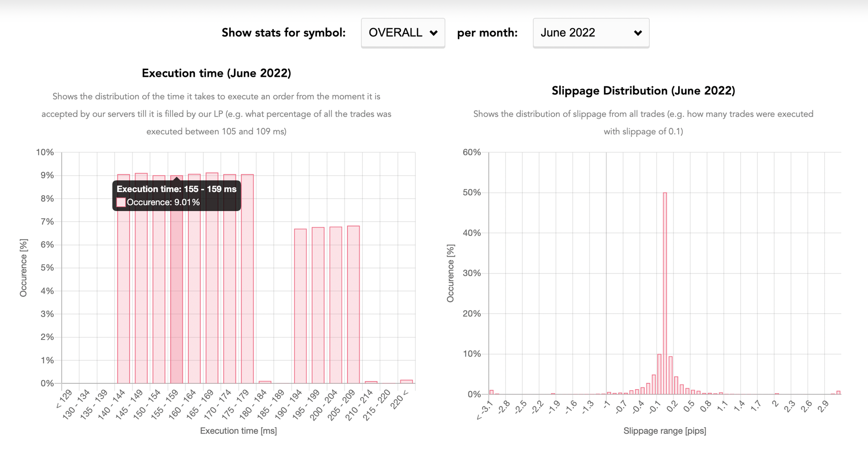Click the tallest 50% slippage bar
Screen dimensions: 868x452
coord(665,294)
